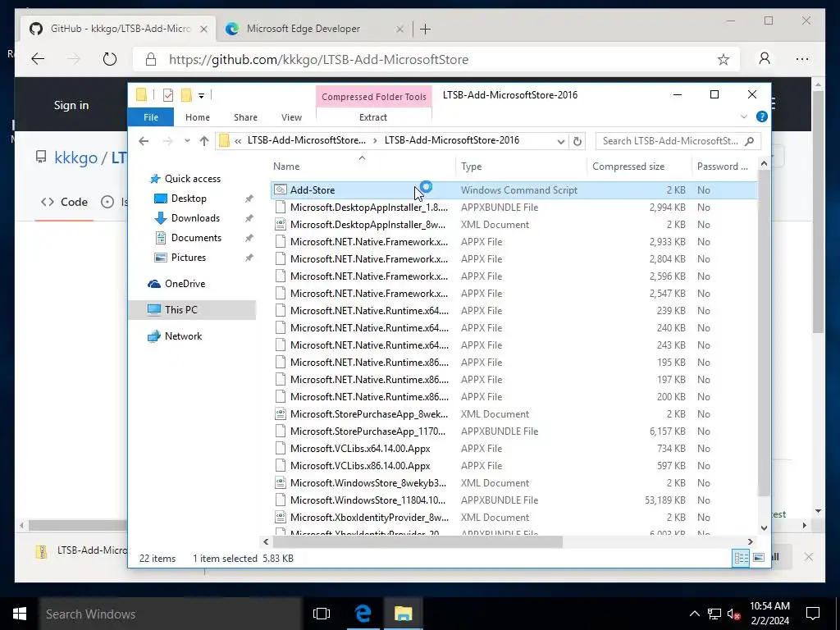Open the Action Center notifications icon
Screen dimensions: 840x630
click(813, 614)
